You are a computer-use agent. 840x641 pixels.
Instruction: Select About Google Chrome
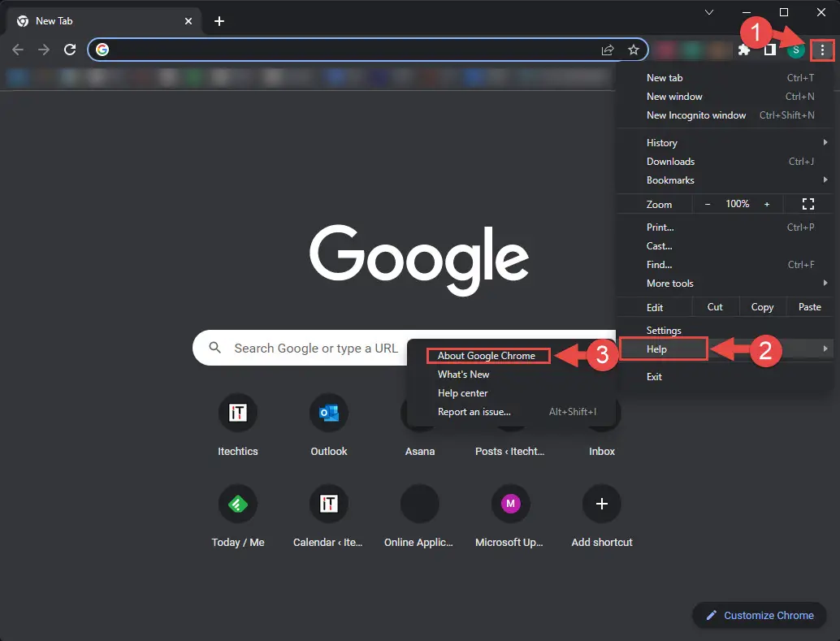click(511, 356)
